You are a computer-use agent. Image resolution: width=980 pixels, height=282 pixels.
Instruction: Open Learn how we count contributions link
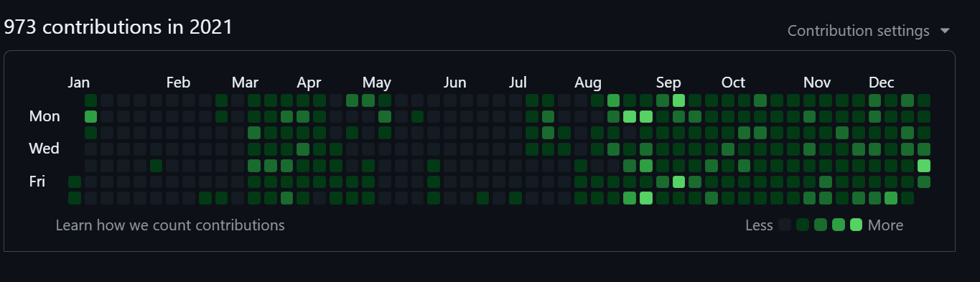click(x=170, y=225)
